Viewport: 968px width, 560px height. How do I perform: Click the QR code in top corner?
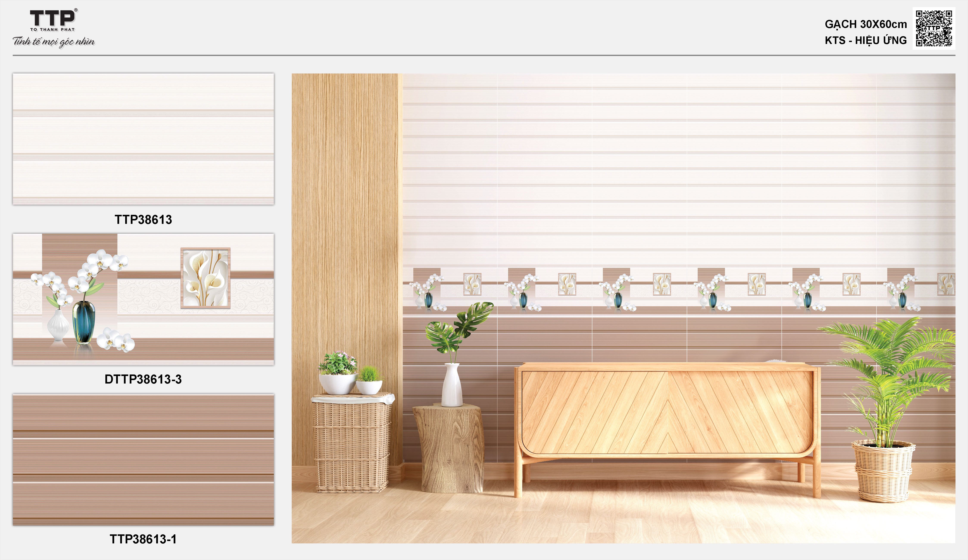[x=934, y=28]
